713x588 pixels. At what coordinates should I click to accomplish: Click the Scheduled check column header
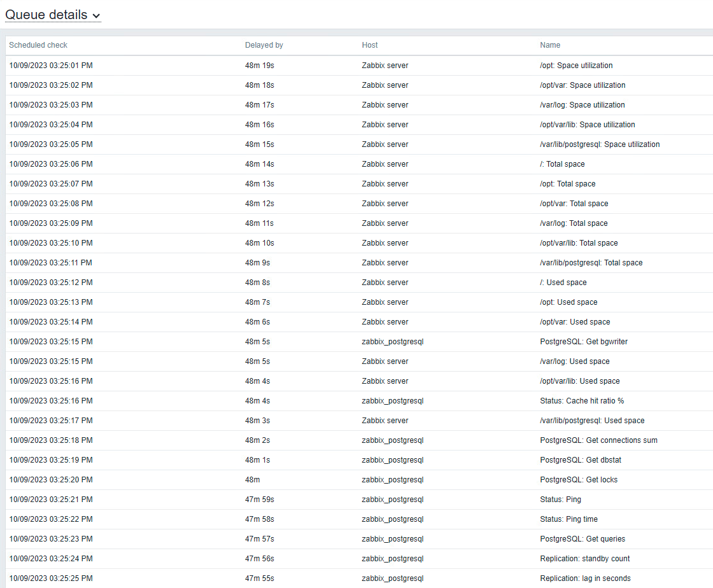pyautogui.click(x=38, y=45)
